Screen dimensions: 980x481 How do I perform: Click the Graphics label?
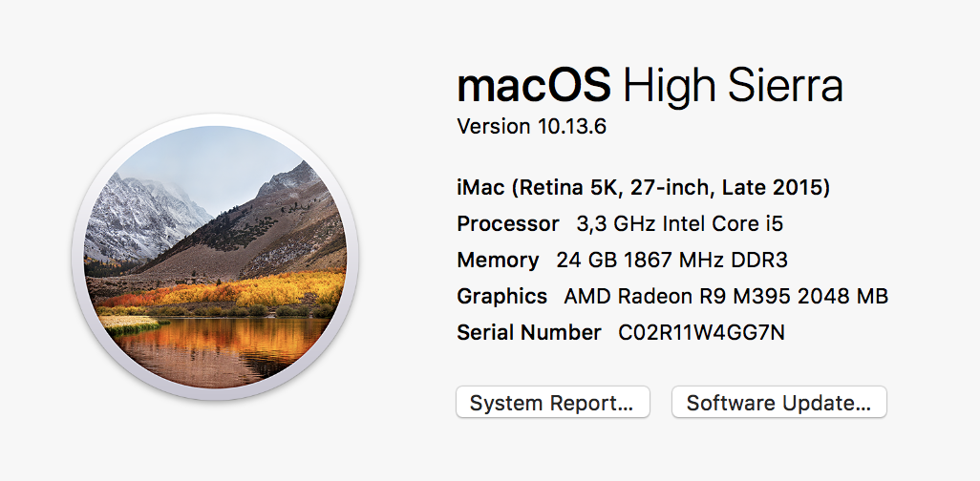click(502, 297)
